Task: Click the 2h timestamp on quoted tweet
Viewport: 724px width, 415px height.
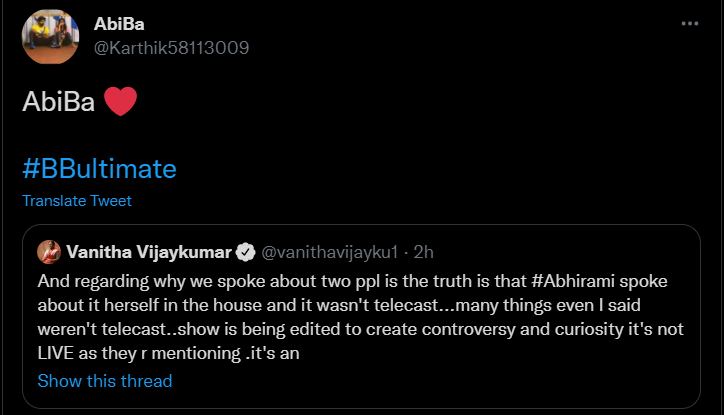Action: 421,250
